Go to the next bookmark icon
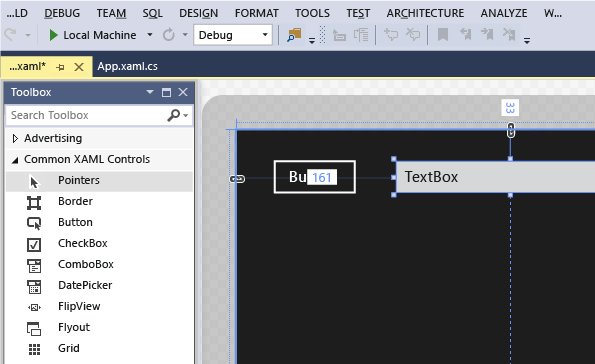This screenshot has height=364, width=595. (487, 35)
